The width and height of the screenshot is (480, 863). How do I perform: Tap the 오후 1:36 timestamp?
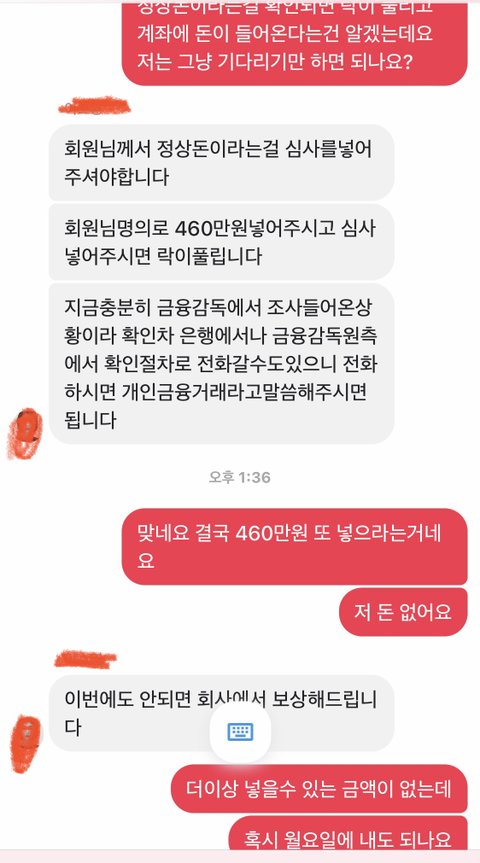[239, 477]
